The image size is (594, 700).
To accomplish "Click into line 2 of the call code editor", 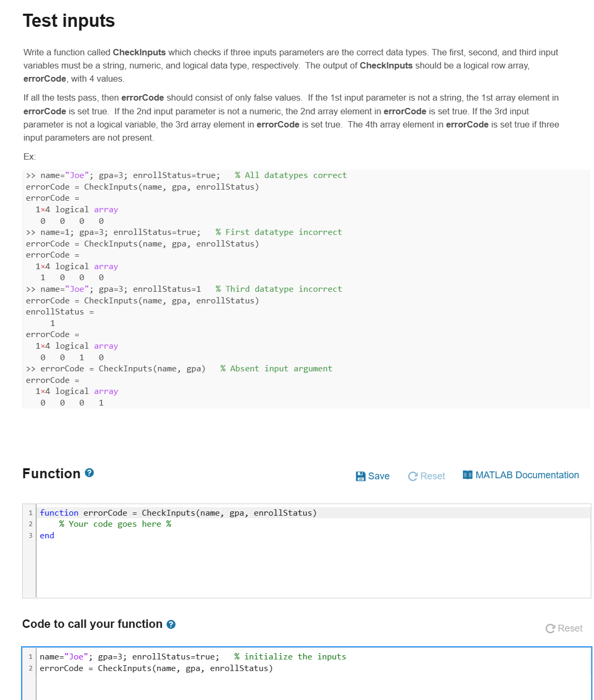I will click(x=157, y=668).
